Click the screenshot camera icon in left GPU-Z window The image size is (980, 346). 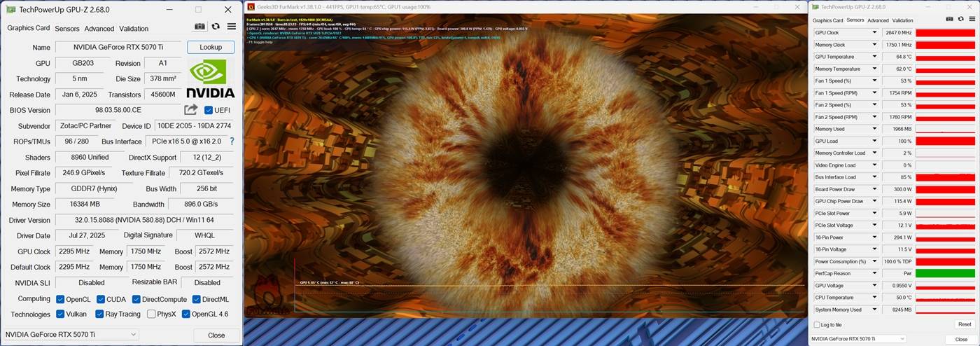click(200, 27)
